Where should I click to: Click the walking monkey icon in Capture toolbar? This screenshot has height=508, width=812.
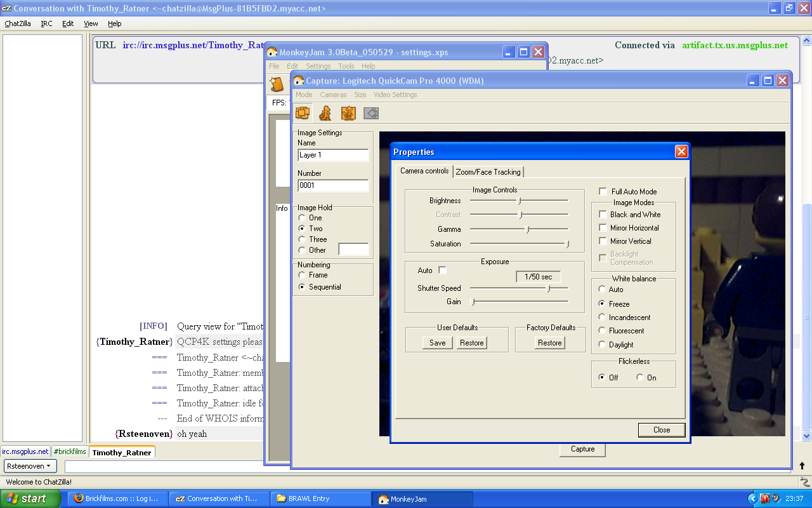pos(325,113)
